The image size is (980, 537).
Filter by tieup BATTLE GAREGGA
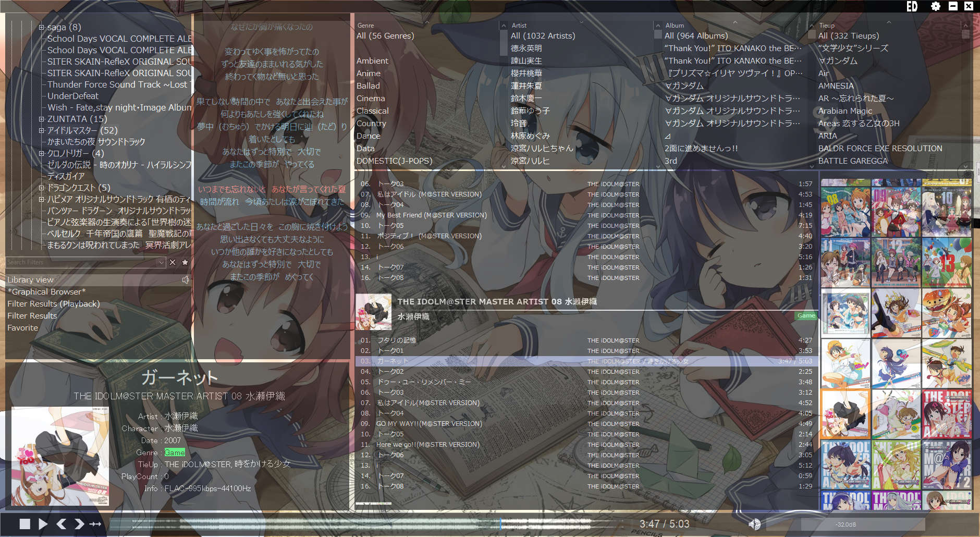tap(853, 161)
